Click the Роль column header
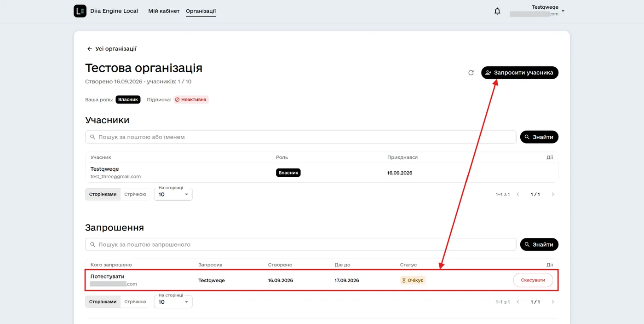This screenshot has height=324, width=644. (282, 157)
